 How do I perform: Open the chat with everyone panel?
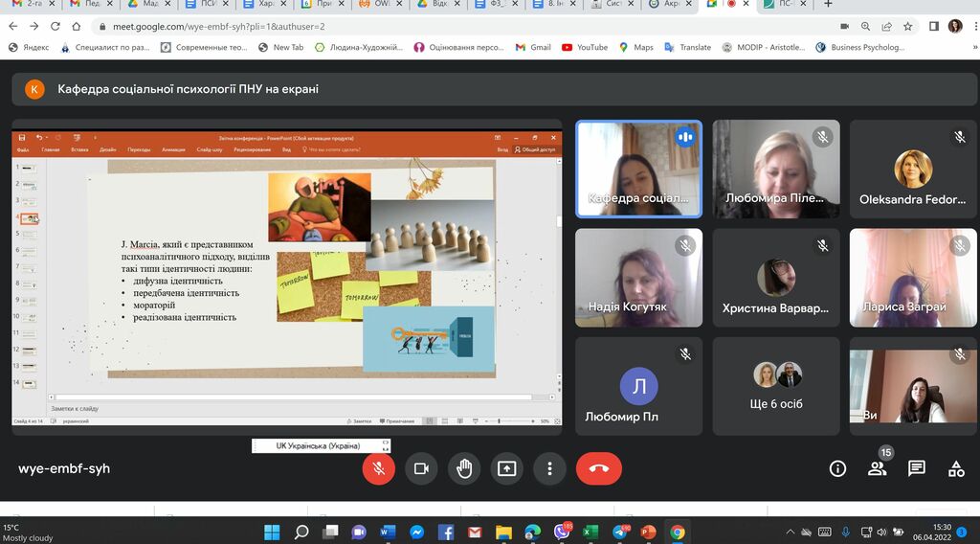pyautogui.click(x=916, y=468)
